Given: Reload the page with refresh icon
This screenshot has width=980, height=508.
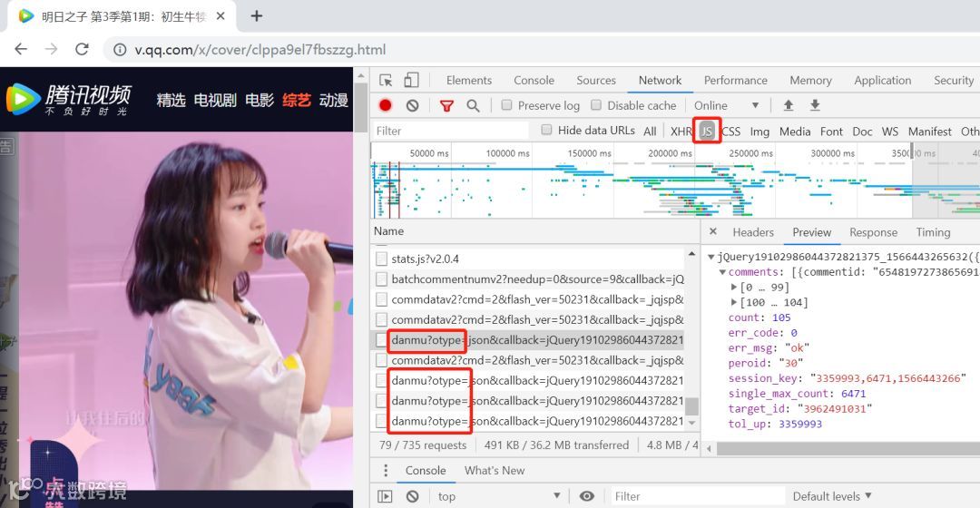Looking at the screenshot, I should point(82,49).
